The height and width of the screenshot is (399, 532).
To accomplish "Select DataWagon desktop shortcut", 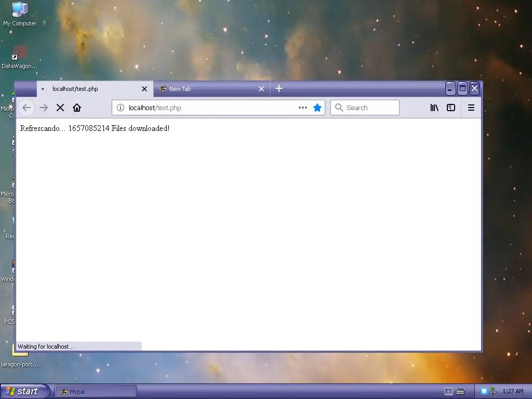I will point(19,57).
